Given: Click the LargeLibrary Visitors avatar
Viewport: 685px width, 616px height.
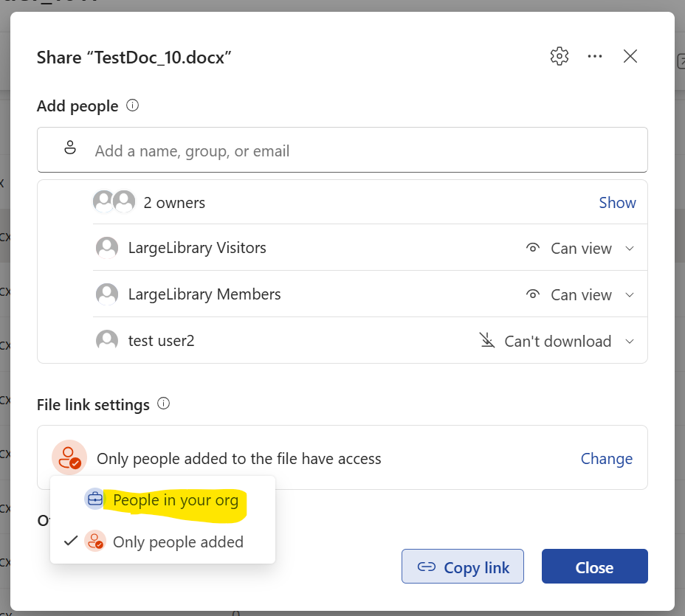Looking at the screenshot, I should [107, 248].
